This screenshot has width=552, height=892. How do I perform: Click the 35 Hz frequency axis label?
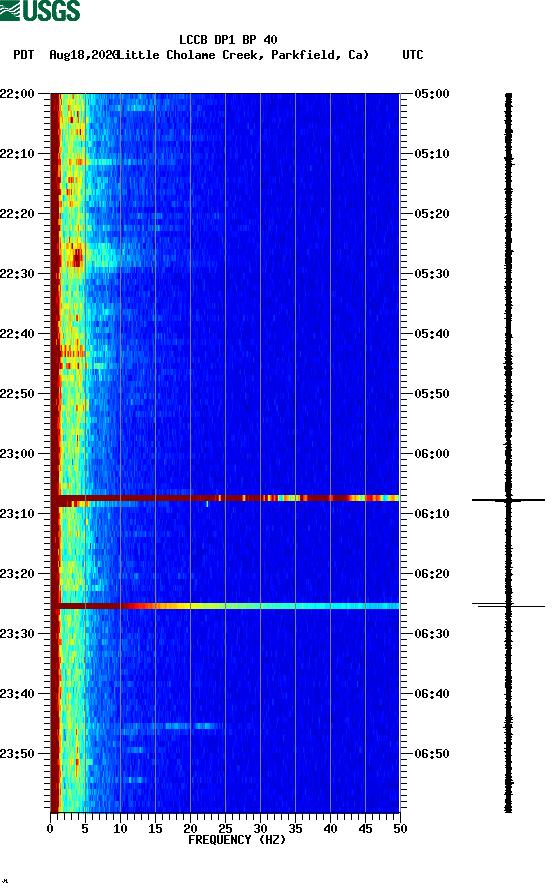click(295, 829)
